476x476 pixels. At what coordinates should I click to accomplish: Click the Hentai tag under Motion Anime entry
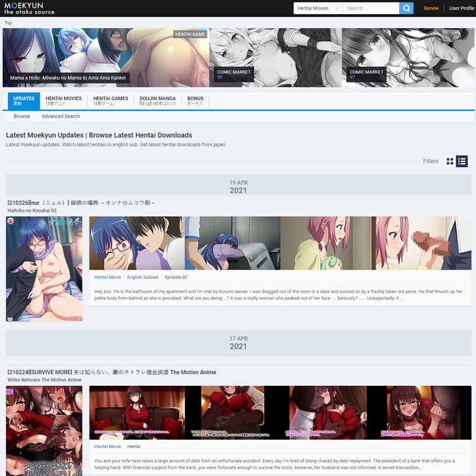(x=134, y=446)
